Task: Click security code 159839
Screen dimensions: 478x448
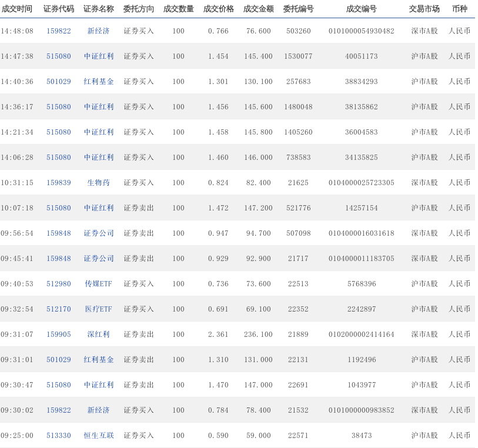Action: (59, 183)
